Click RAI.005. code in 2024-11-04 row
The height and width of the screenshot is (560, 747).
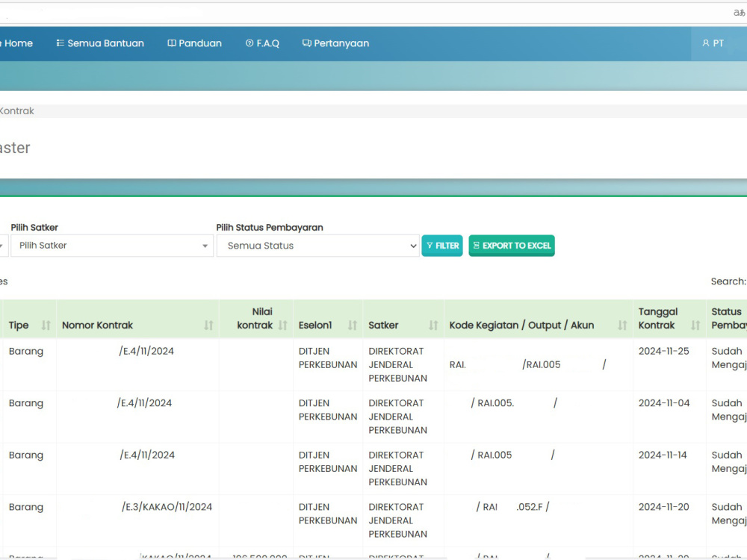pos(495,403)
